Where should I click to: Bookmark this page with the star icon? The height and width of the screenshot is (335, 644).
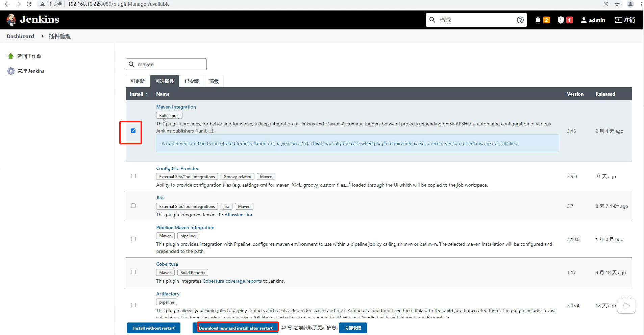tap(617, 4)
